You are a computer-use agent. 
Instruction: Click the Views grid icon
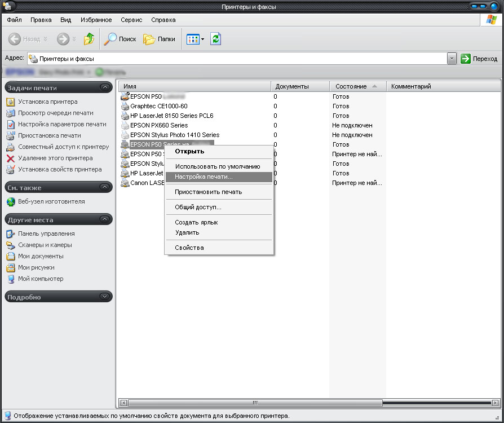(x=193, y=39)
